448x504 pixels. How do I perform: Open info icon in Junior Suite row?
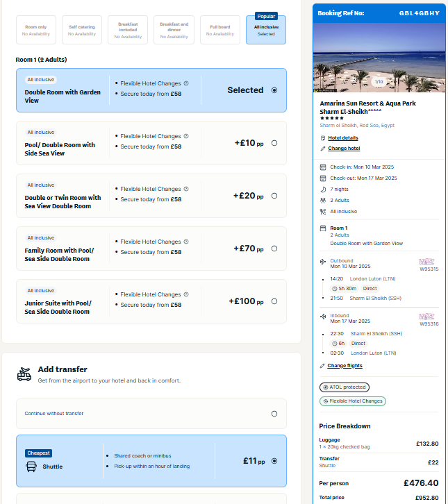[186, 294]
